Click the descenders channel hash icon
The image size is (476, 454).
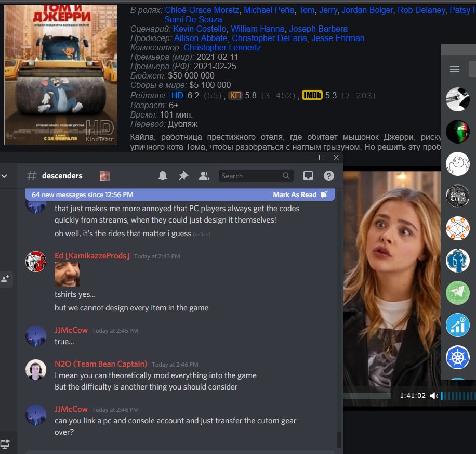(x=32, y=176)
